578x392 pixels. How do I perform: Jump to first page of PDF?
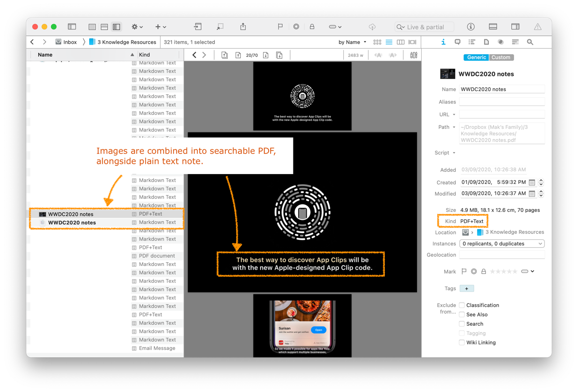coord(224,55)
